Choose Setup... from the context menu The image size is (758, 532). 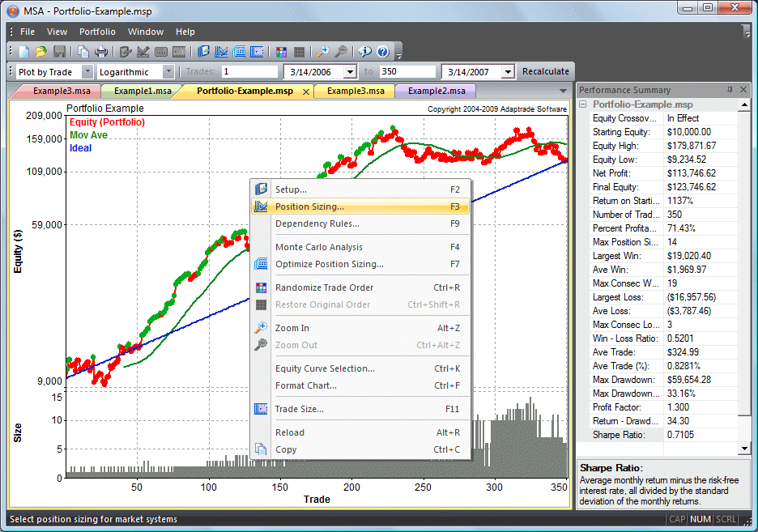pos(360,189)
